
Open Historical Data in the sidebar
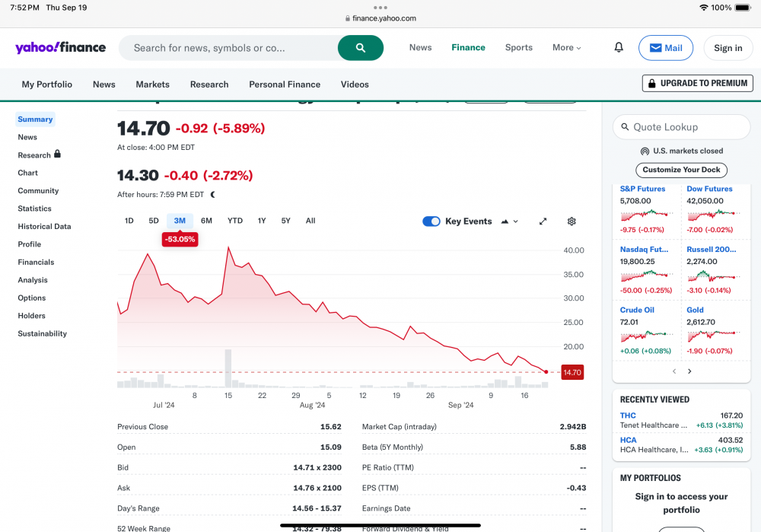point(44,226)
